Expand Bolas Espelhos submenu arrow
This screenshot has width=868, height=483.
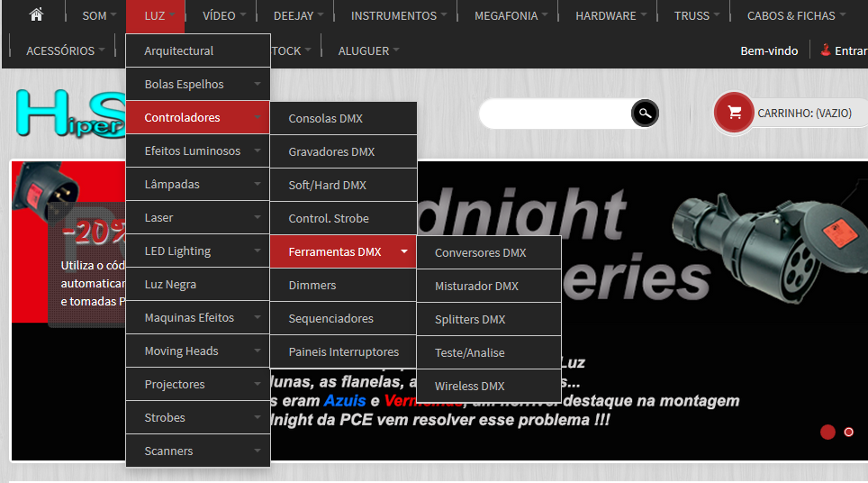point(258,84)
